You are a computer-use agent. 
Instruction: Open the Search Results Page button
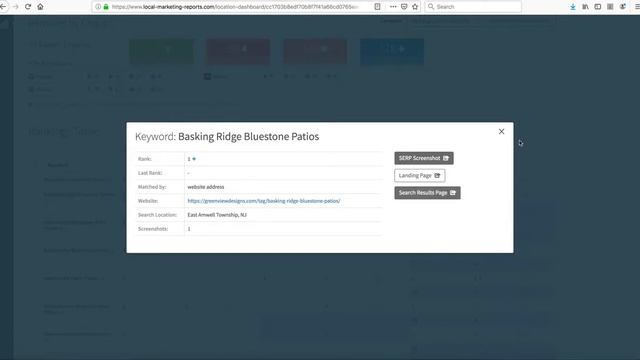click(427, 193)
